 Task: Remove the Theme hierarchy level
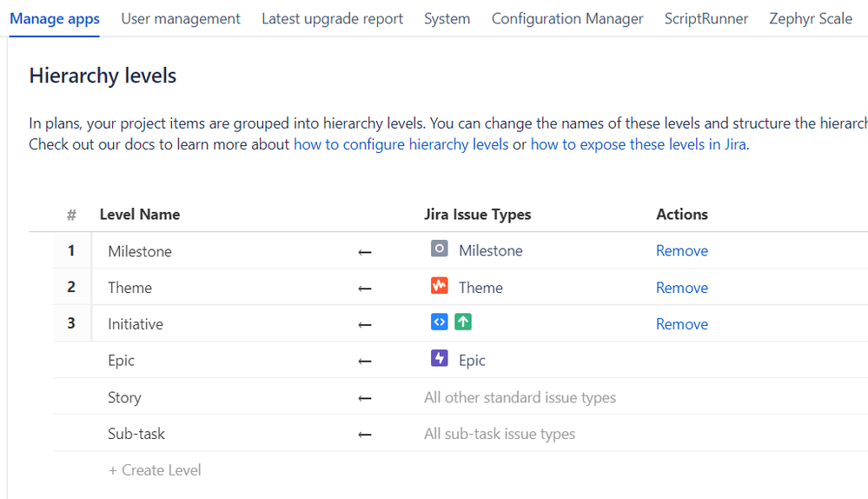pyautogui.click(x=682, y=288)
